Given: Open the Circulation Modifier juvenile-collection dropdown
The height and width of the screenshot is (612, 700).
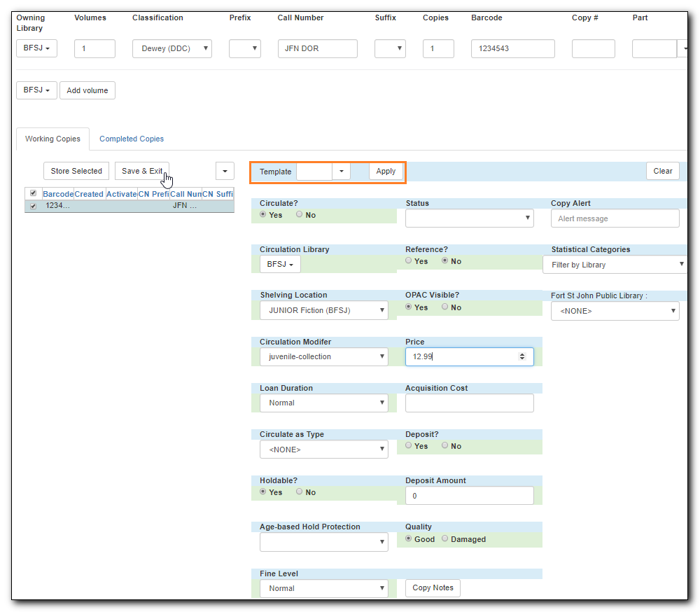Looking at the screenshot, I should point(324,356).
